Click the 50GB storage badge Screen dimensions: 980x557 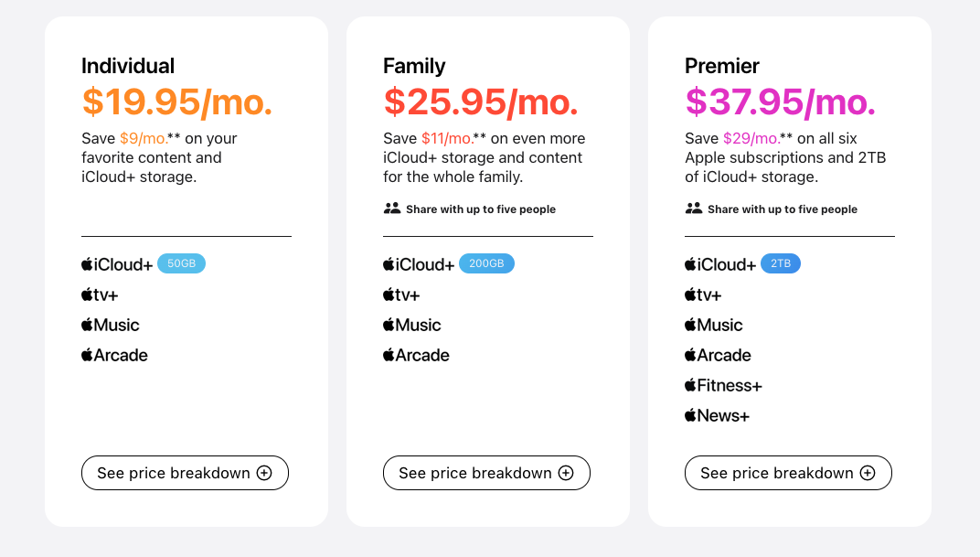tap(182, 263)
